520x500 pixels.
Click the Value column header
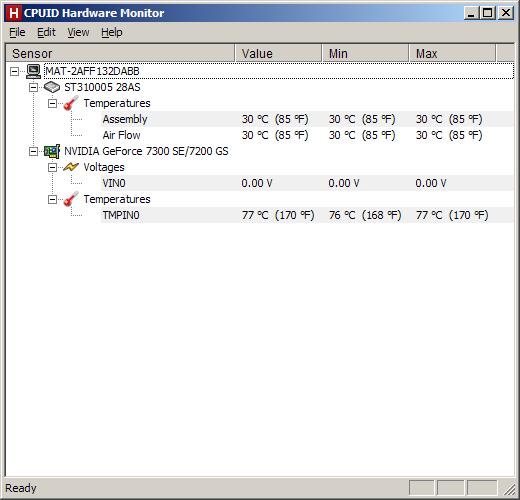(x=278, y=53)
